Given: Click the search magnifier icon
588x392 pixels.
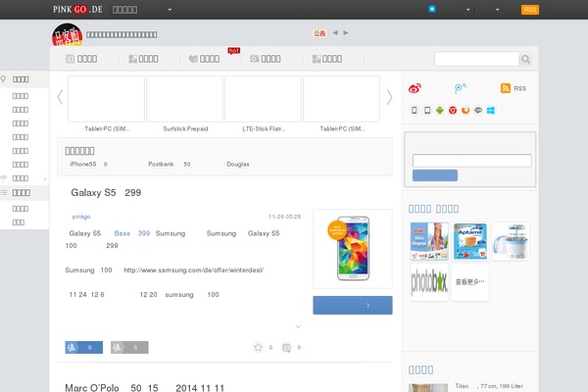Looking at the screenshot, I should point(525,59).
